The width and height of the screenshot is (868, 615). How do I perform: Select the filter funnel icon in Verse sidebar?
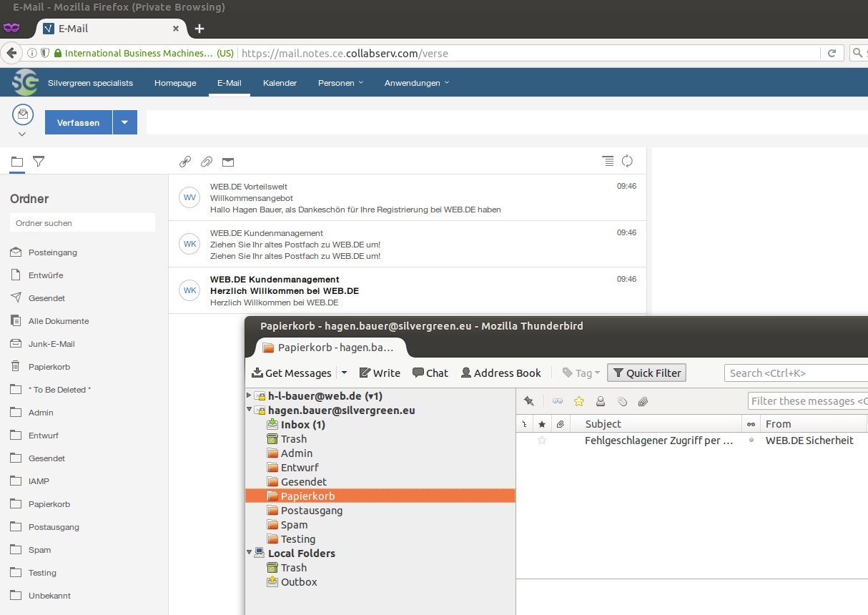tap(39, 162)
